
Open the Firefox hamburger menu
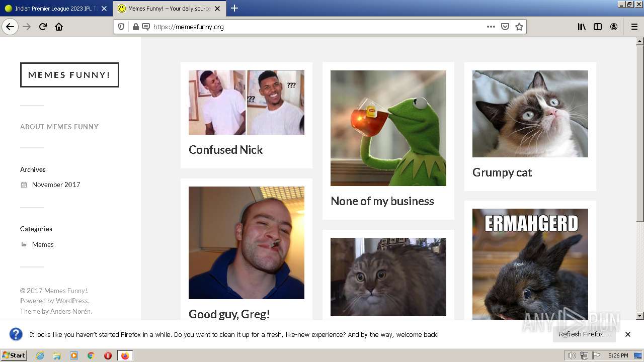pos(634,27)
